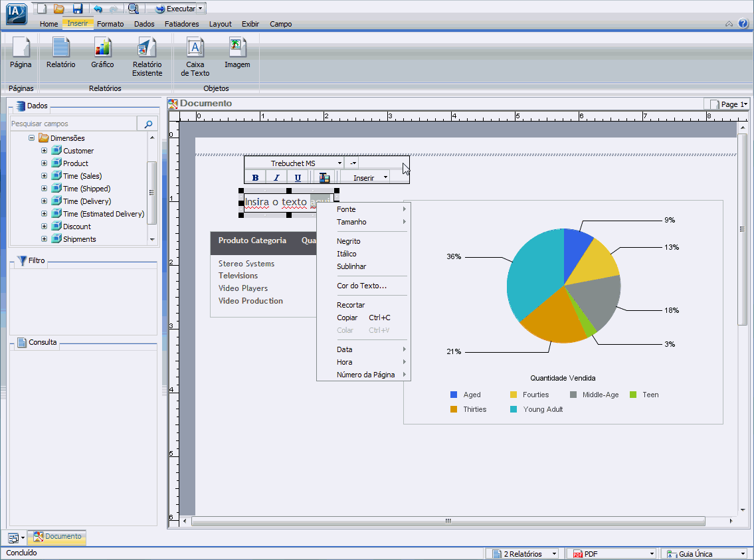The width and height of the screenshot is (754, 560).
Task: Open the font size dropdown beside font name
Action: click(x=353, y=163)
